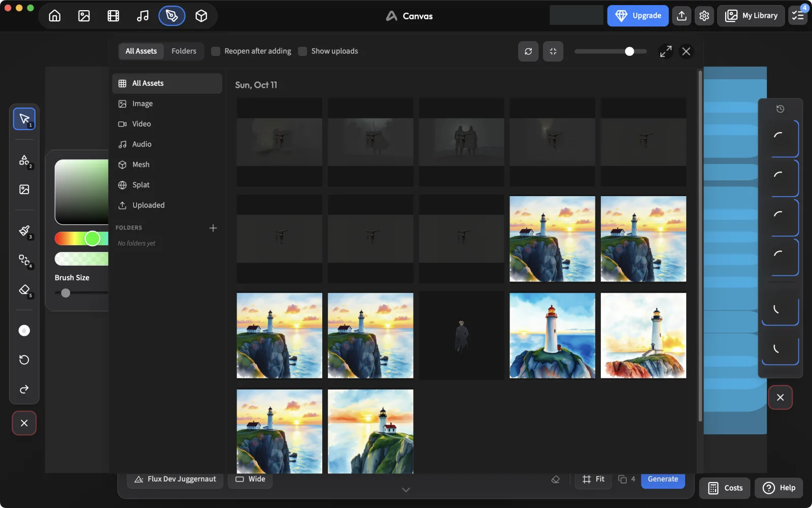Filter assets by Audio
812x508 pixels.
[x=167, y=144]
